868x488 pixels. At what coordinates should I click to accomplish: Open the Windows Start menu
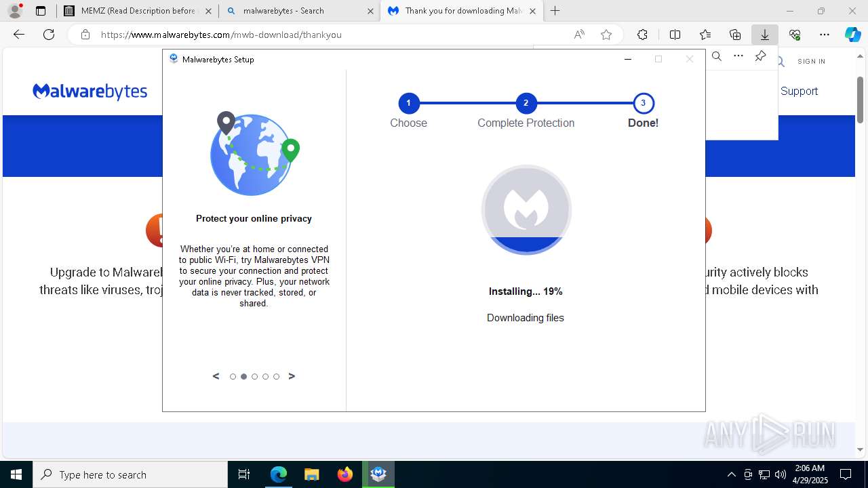tap(16, 474)
